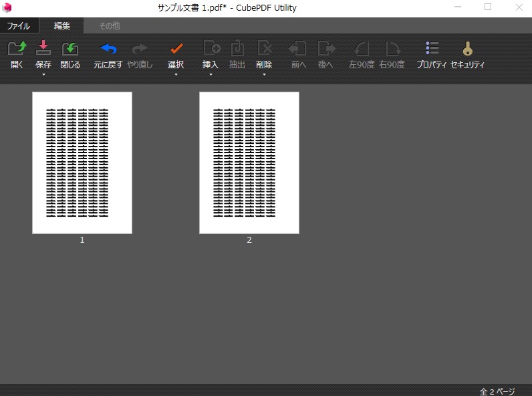Viewport: 532px width, 396px height.
Task: Select page 2 thumbnail
Action: [x=249, y=163]
